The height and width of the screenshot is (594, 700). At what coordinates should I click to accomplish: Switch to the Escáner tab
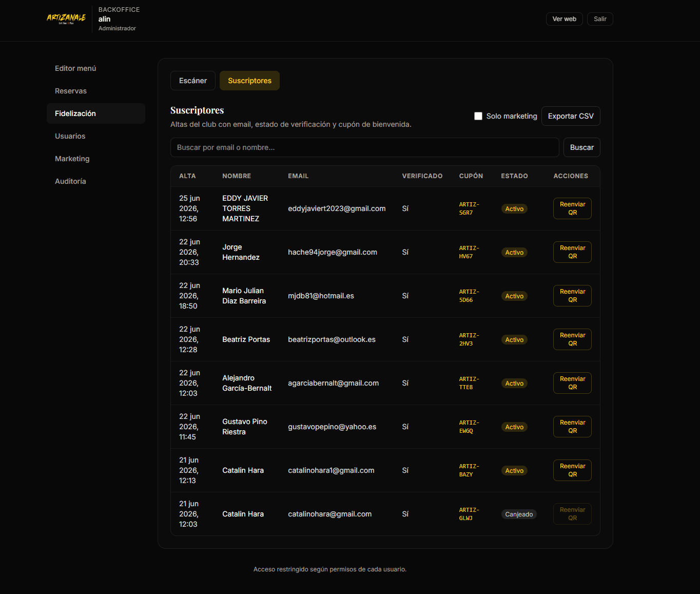click(x=193, y=81)
